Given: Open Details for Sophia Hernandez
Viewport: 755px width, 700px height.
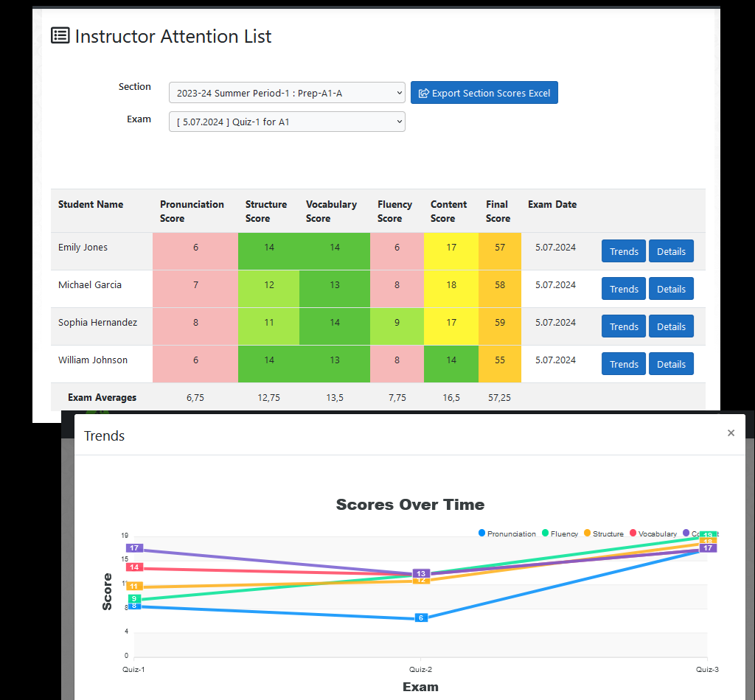Looking at the screenshot, I should pyautogui.click(x=671, y=326).
